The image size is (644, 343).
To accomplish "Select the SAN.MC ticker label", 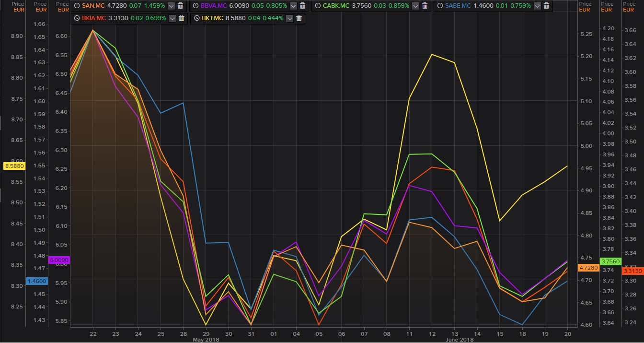I will pyautogui.click(x=93, y=6).
